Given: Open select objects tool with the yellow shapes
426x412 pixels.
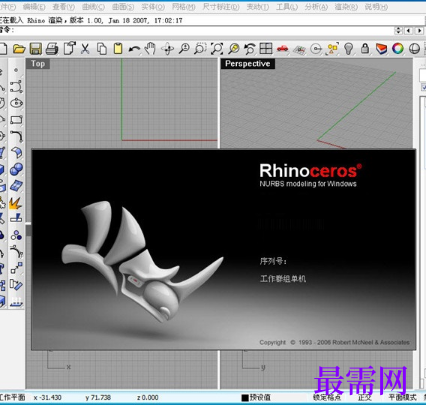Looking at the screenshot, I should pyautogui.click(x=333, y=49).
